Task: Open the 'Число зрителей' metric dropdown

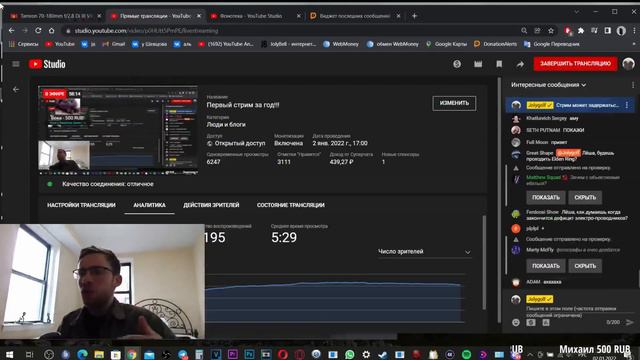Action: point(424,252)
